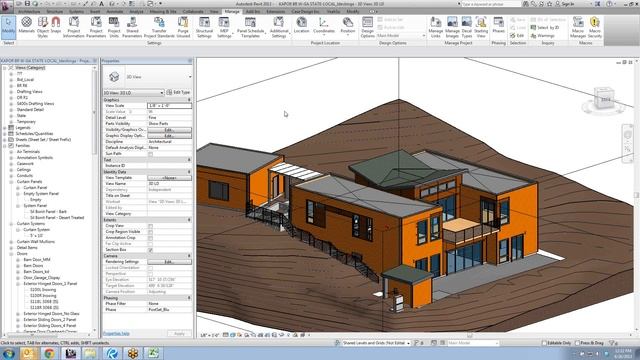This screenshot has width=640, height=360.
Task: Open the Coordinates tool
Action: (324, 25)
